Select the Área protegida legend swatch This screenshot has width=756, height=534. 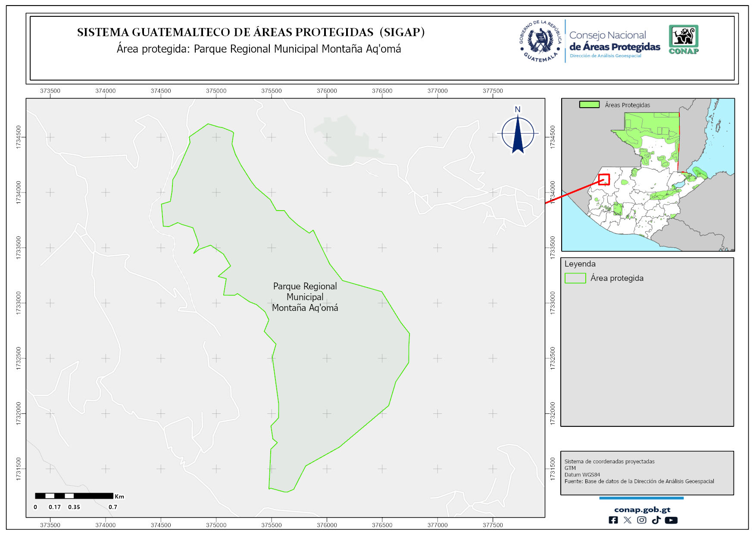pos(575,278)
